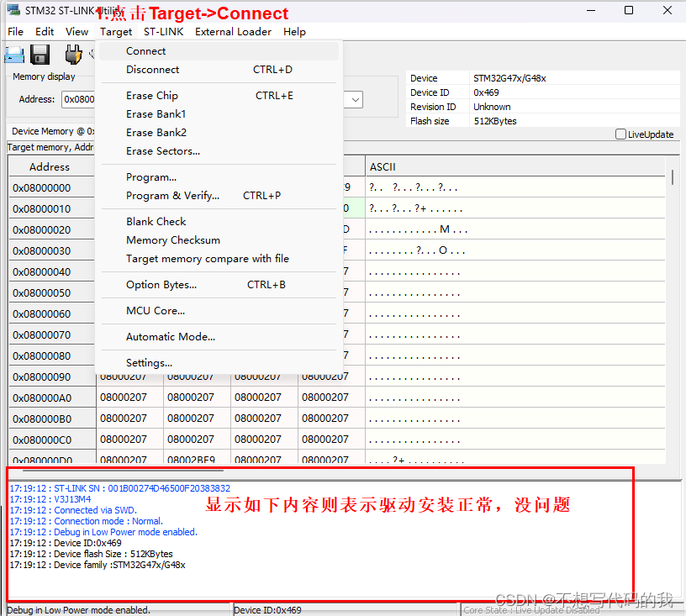Screen dimensions: 686x616
Task: Click the ASCII text in row 0x08000020
Action: click(419, 229)
